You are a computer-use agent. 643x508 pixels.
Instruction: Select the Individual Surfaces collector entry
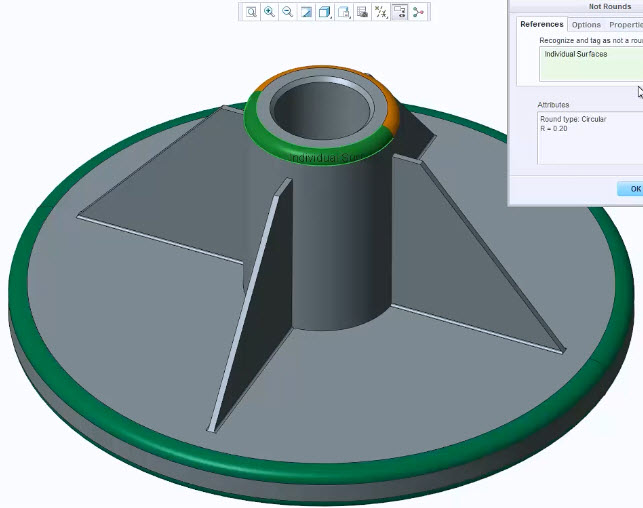tap(576, 54)
